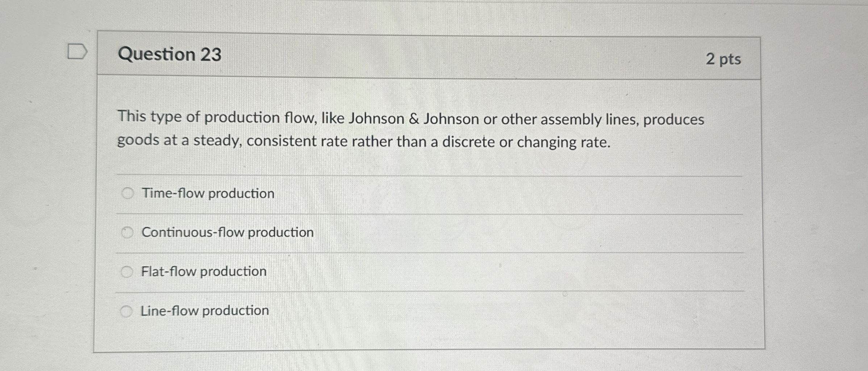The height and width of the screenshot is (371, 868).
Task: Choose the Continuous-flow production radio button
Action: coord(127,232)
